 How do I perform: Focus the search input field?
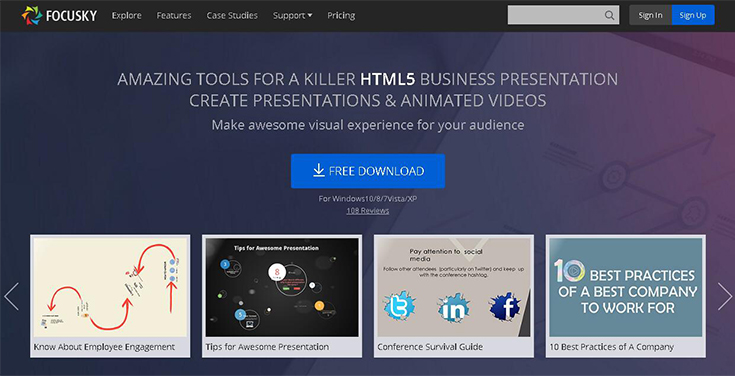point(563,15)
